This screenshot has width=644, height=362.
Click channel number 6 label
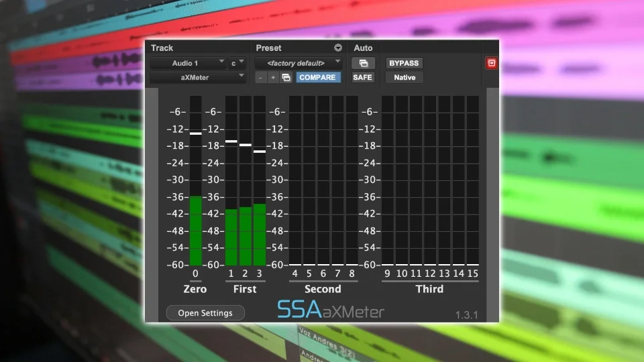[x=323, y=274]
